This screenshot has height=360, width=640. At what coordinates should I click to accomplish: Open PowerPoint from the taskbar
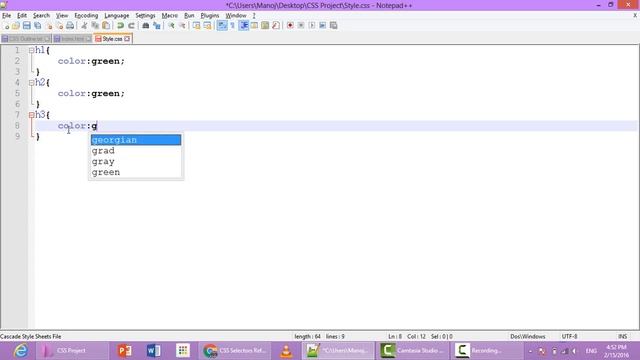click(x=124, y=351)
